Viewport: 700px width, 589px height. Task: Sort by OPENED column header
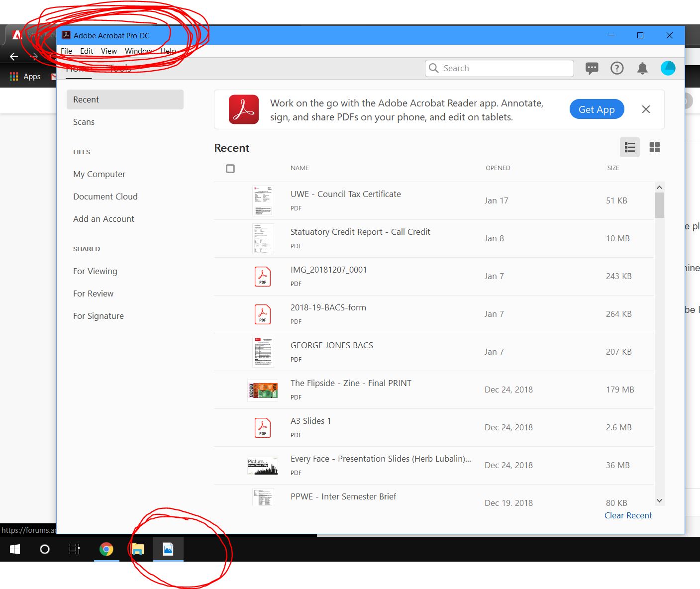[x=498, y=168]
